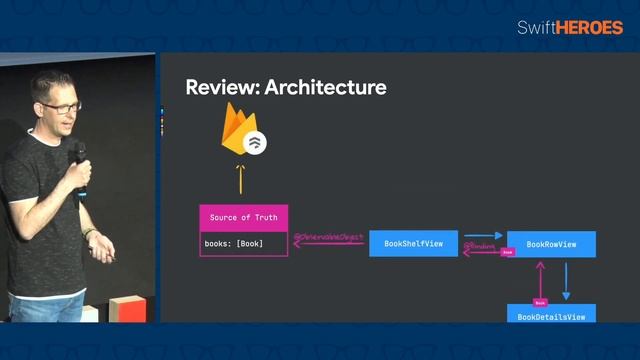
Task: Click the pink Book tag on BookRowView
Action: point(508,253)
